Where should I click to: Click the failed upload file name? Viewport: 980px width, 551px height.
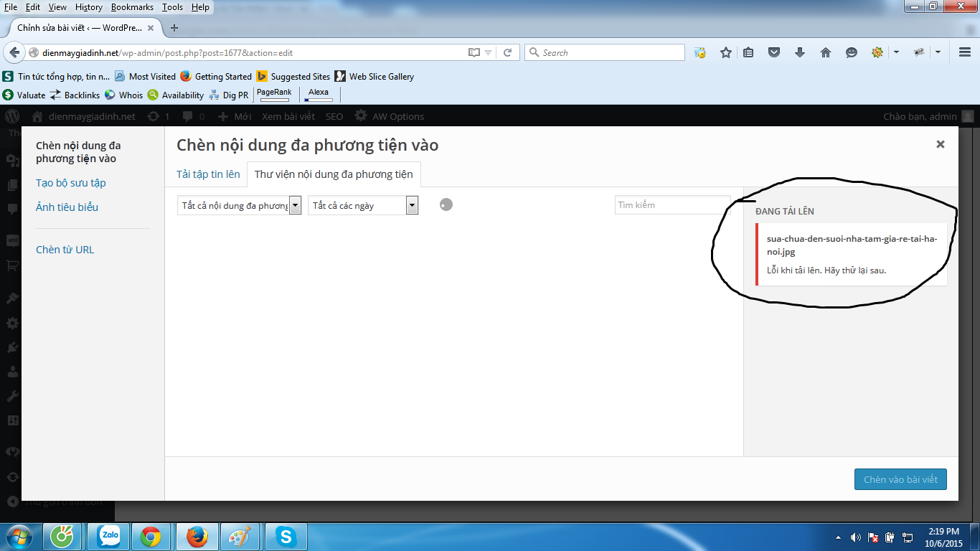point(852,245)
